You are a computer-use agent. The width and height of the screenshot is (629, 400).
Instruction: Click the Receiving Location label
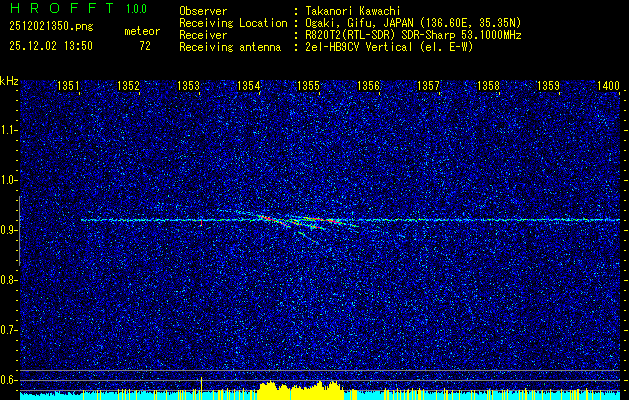pyautogui.click(x=233, y=23)
